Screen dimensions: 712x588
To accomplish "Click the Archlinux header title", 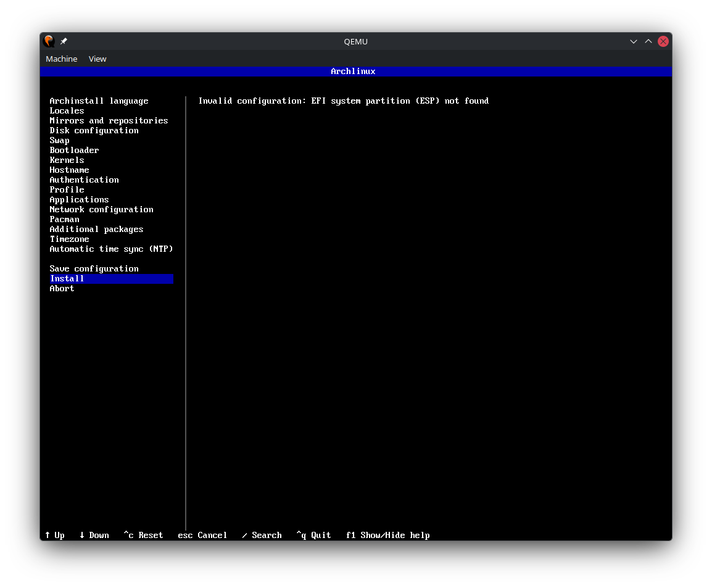I will pyautogui.click(x=353, y=72).
